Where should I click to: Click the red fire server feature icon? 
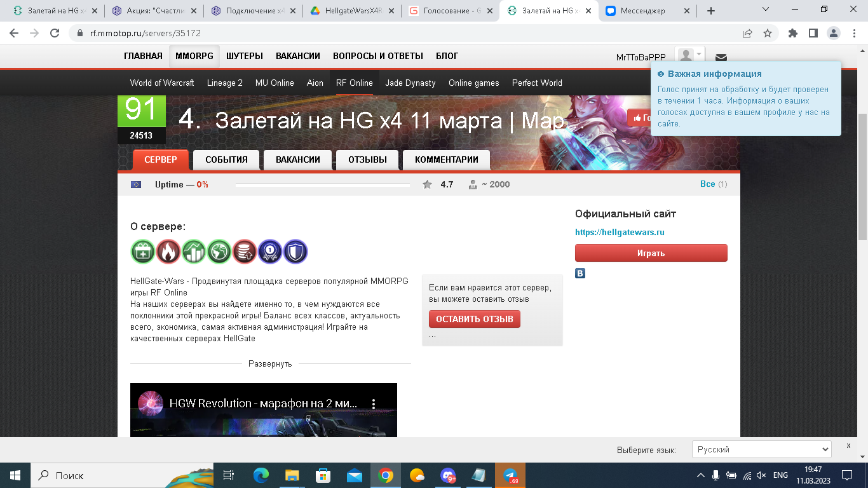click(168, 252)
